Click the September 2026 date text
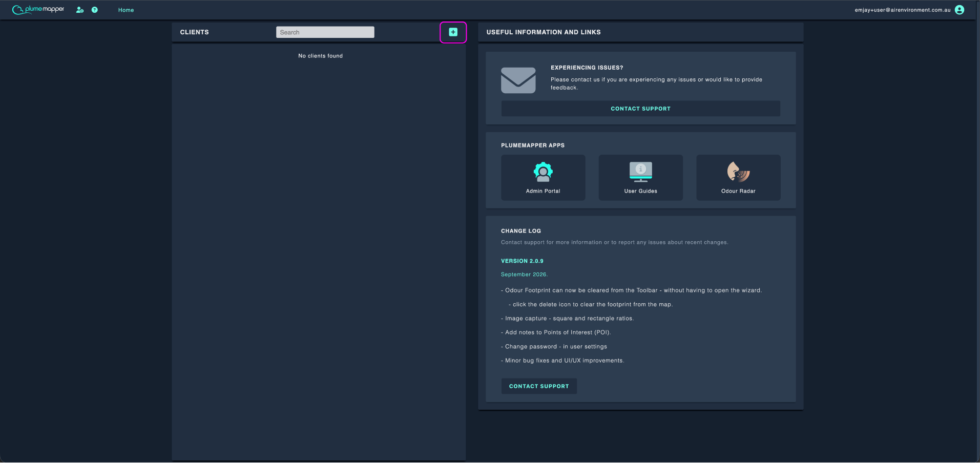Screen dimensions: 980x463 tap(524, 275)
